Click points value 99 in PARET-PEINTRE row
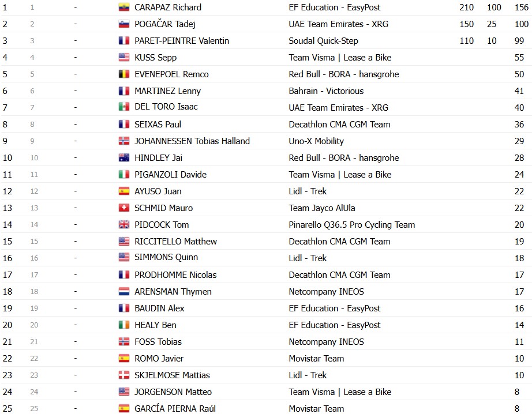Viewport: 532px width, 414px height. [519, 41]
